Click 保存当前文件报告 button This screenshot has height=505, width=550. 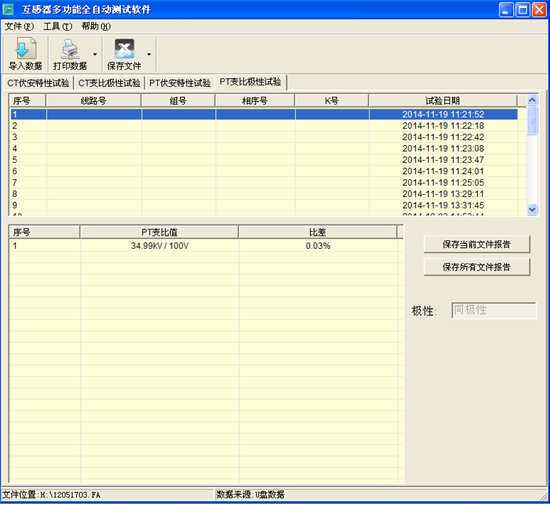[477, 244]
